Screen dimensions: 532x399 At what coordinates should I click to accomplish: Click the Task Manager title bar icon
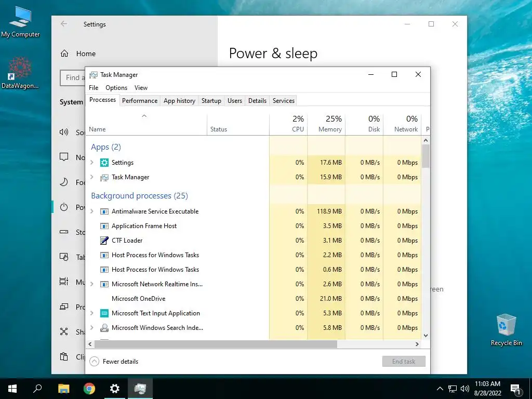[x=94, y=75]
